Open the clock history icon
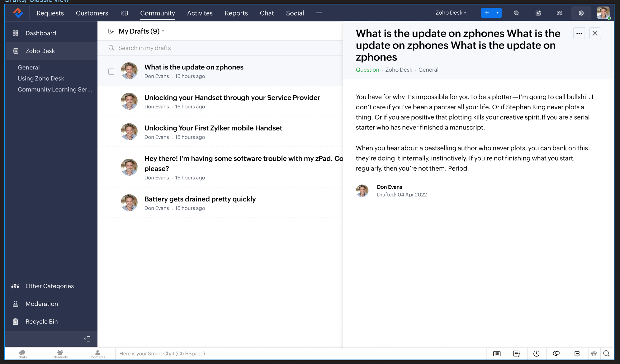Image resolution: width=620 pixels, height=364 pixels. click(536, 353)
